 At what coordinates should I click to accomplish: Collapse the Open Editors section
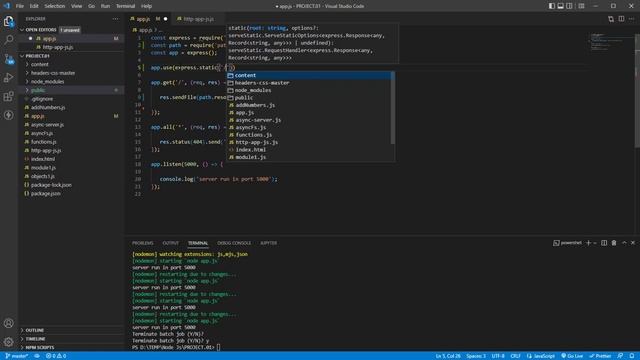pyautogui.click(x=71, y=30)
